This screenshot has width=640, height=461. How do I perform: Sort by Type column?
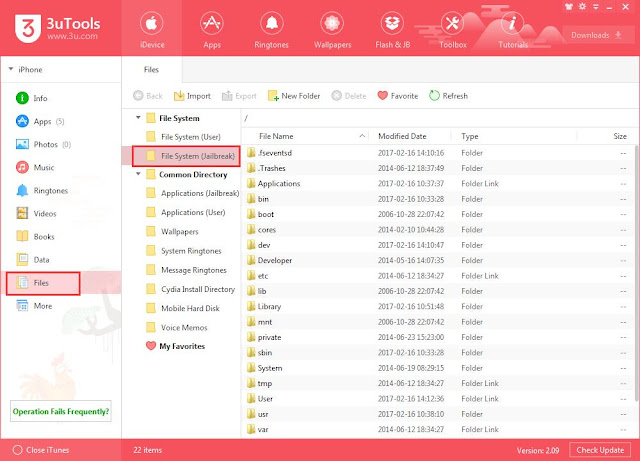tap(514, 136)
